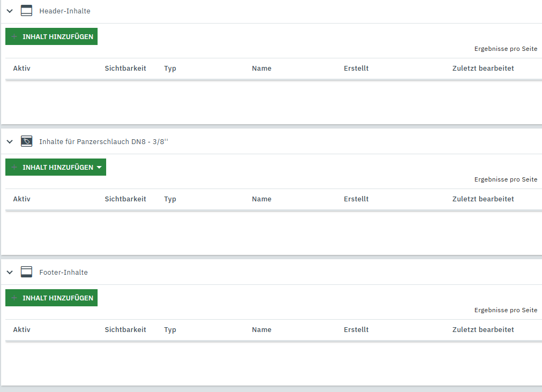
Task: Sort Header-Inhalte table by Zuletzt bearbeitet
Action: pyautogui.click(x=482, y=69)
